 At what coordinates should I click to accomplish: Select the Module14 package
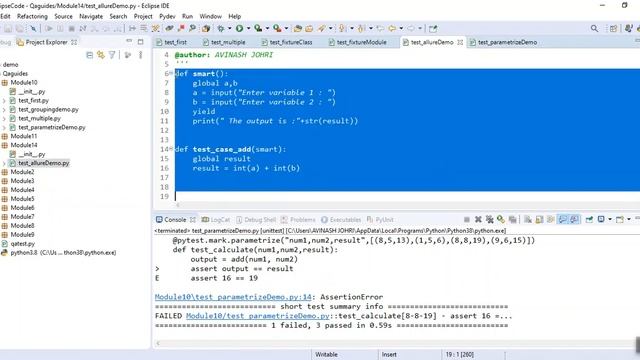coord(24,145)
